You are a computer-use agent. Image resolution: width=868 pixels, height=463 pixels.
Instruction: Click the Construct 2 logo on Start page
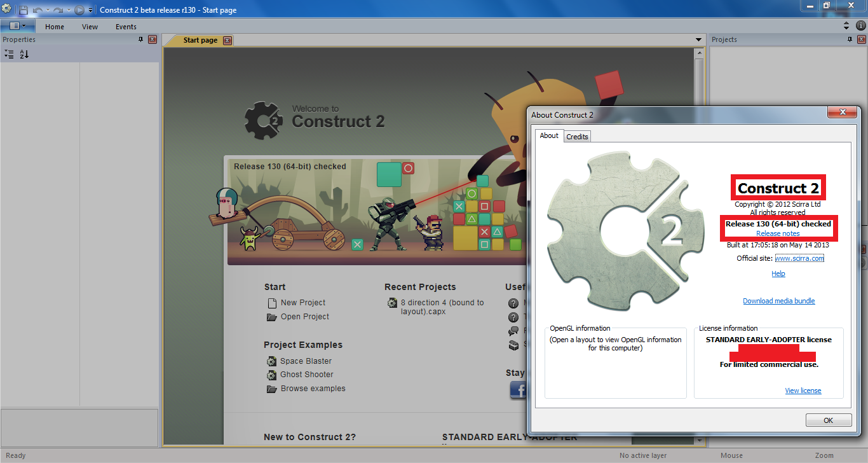[x=315, y=120]
